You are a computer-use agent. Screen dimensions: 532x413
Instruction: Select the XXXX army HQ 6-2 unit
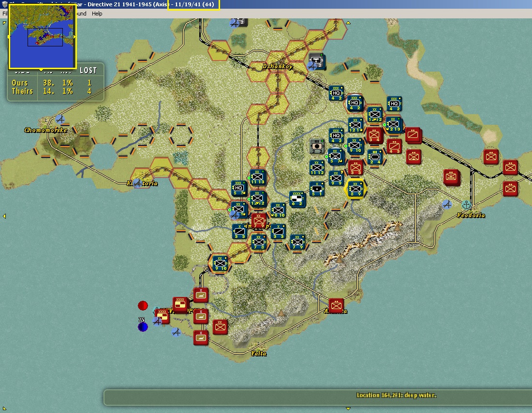[x=297, y=199]
